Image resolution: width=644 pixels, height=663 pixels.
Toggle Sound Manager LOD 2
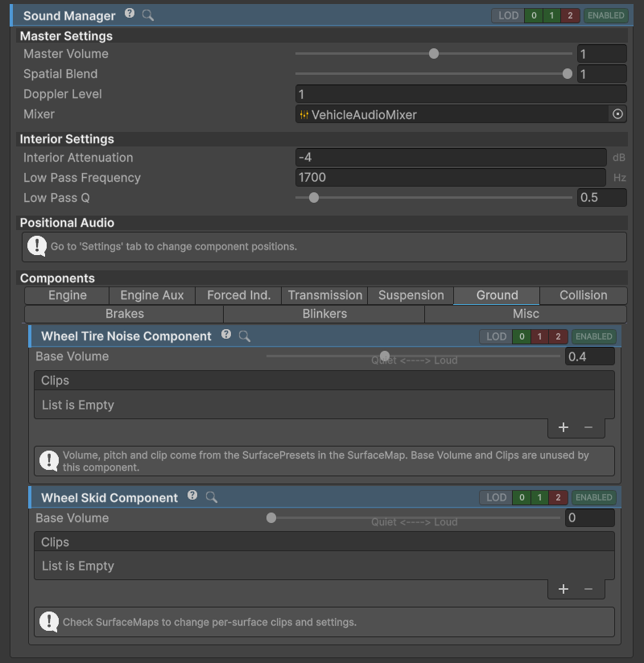pyautogui.click(x=570, y=15)
